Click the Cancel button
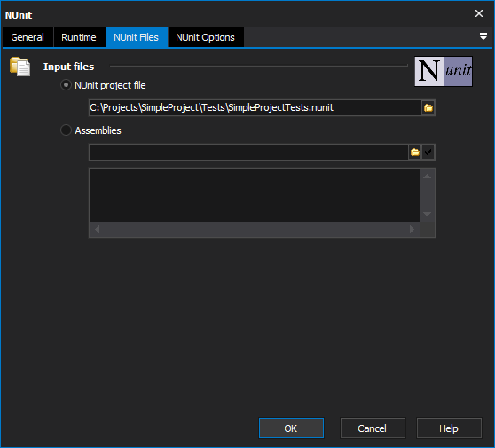This screenshot has width=495, height=448. click(x=373, y=428)
